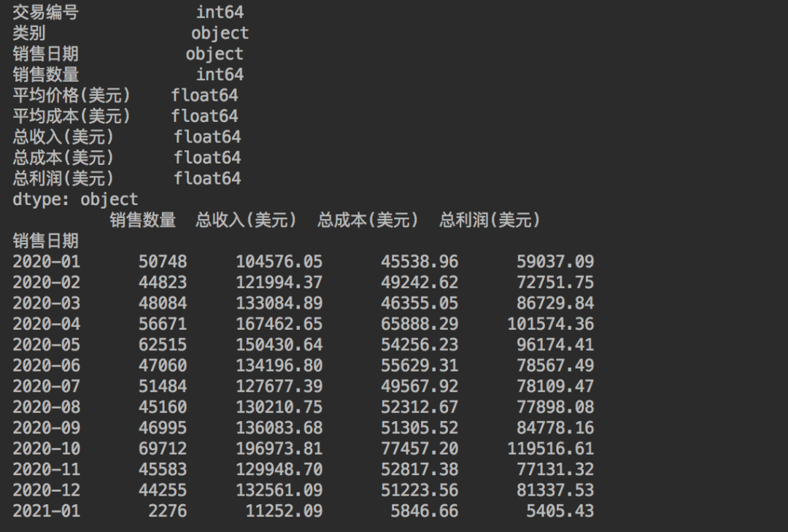
Task: Click the 2020-06 revenue 134196.80
Action: click(x=279, y=366)
